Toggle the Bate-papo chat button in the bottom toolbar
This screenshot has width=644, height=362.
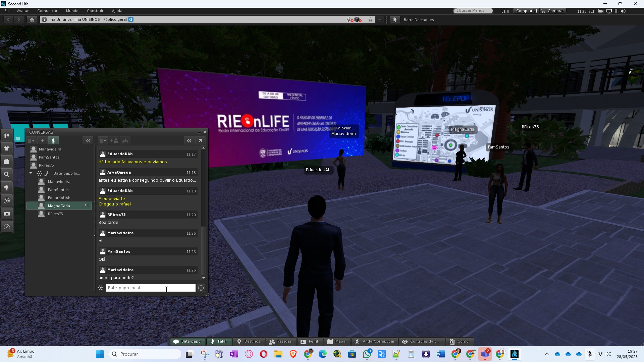tap(187, 341)
